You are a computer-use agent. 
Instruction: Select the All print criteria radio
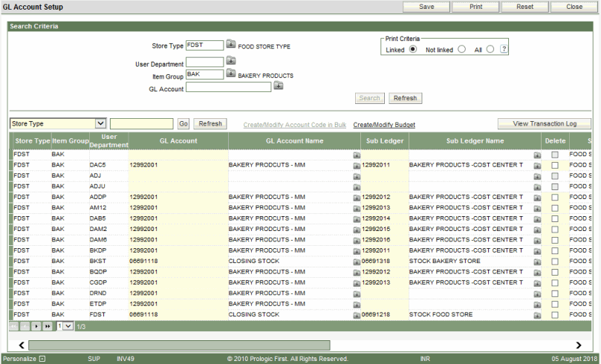coord(490,49)
